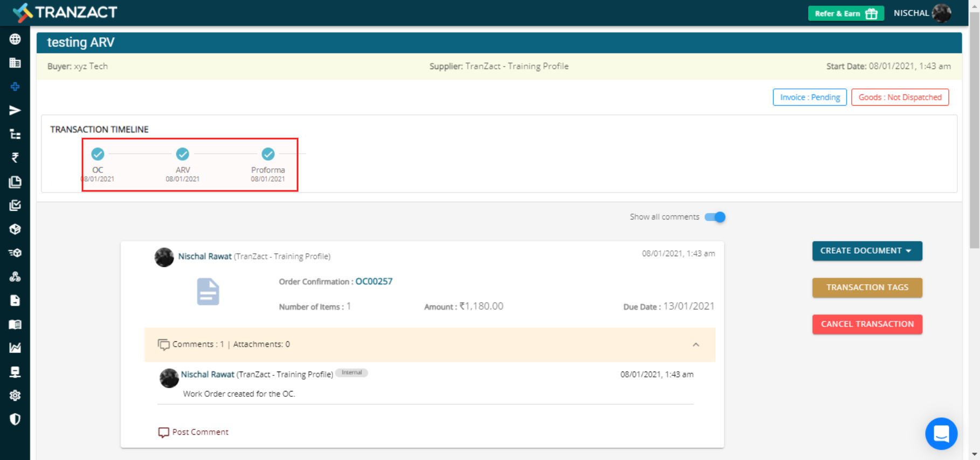
Task: Click the Goods : Not Dispatched badge
Action: point(900,97)
